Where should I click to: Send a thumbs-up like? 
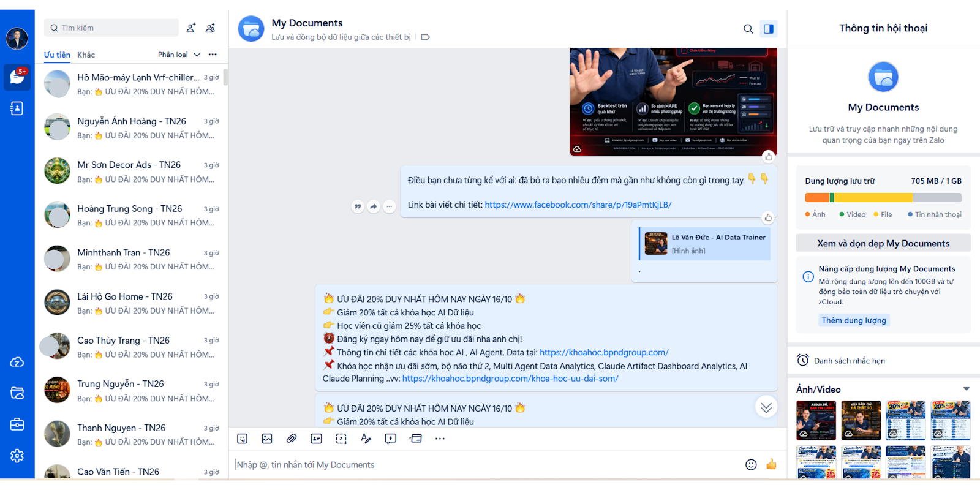771,464
